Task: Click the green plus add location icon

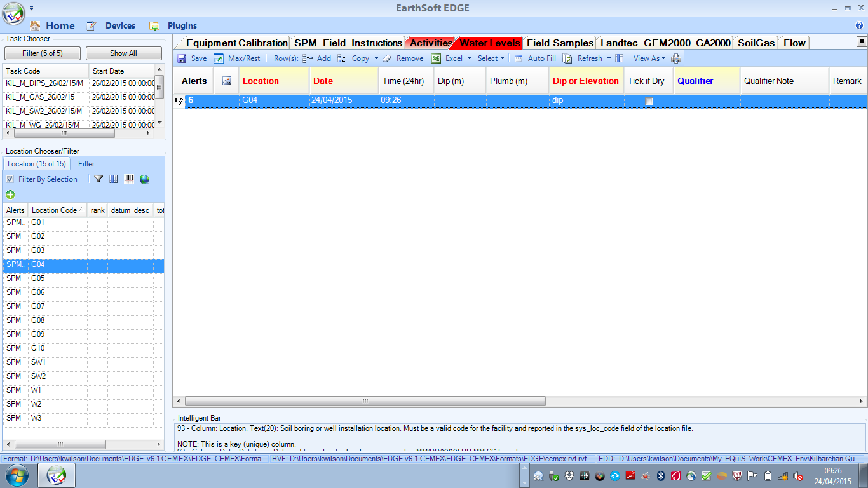Action: [10, 194]
